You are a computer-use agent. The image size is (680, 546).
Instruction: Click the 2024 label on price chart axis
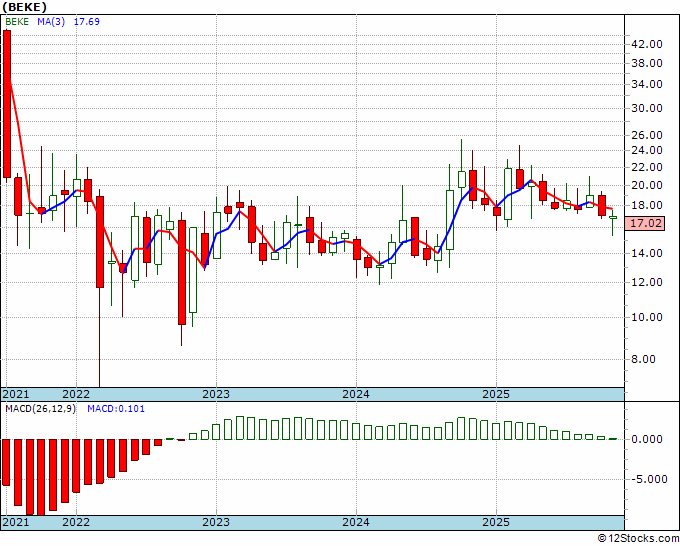[x=356, y=395]
